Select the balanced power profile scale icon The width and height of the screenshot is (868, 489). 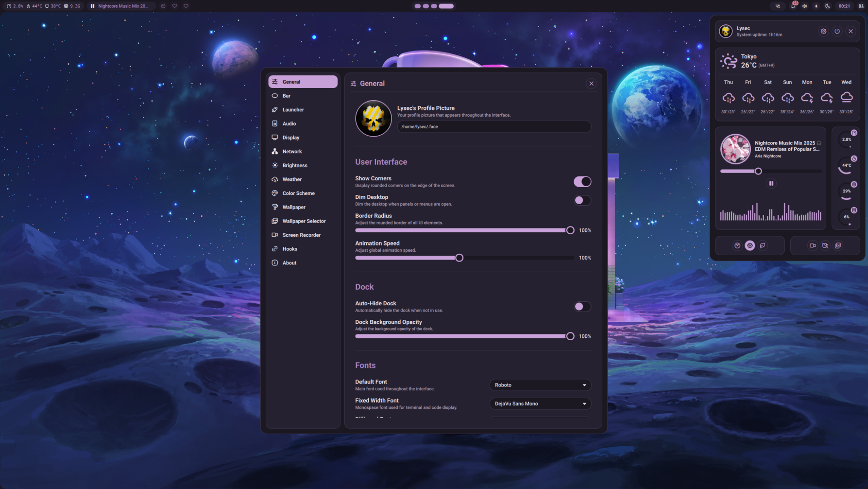point(750,246)
